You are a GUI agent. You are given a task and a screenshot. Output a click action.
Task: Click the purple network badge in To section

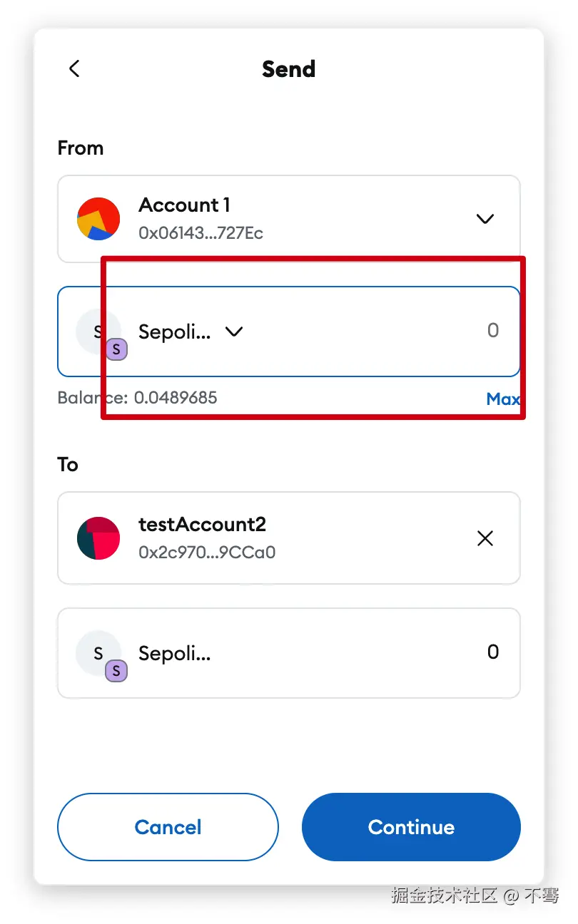click(x=116, y=671)
